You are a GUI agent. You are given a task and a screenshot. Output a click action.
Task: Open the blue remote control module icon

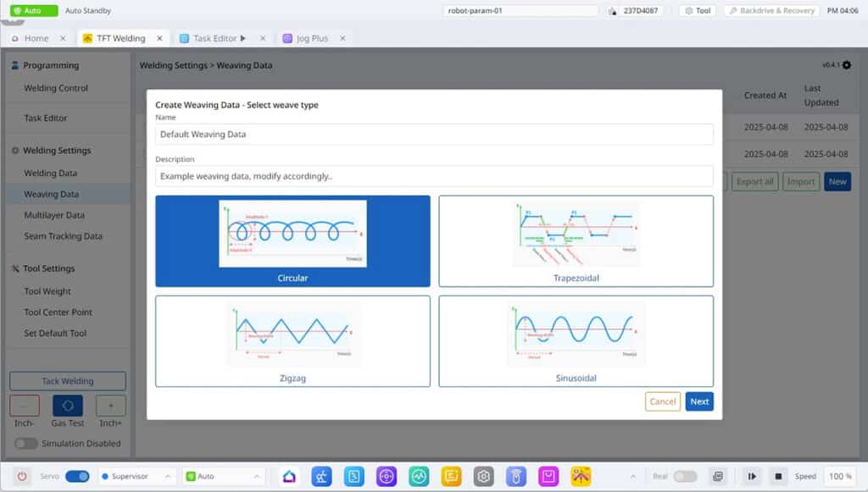516,476
